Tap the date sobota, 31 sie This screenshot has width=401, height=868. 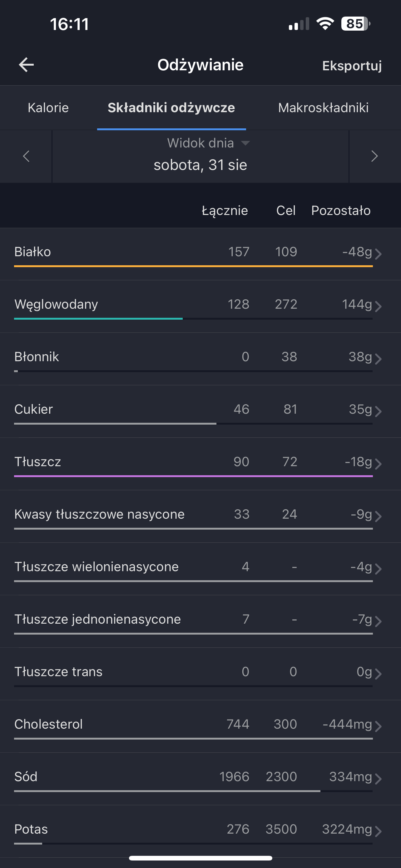[200, 165]
